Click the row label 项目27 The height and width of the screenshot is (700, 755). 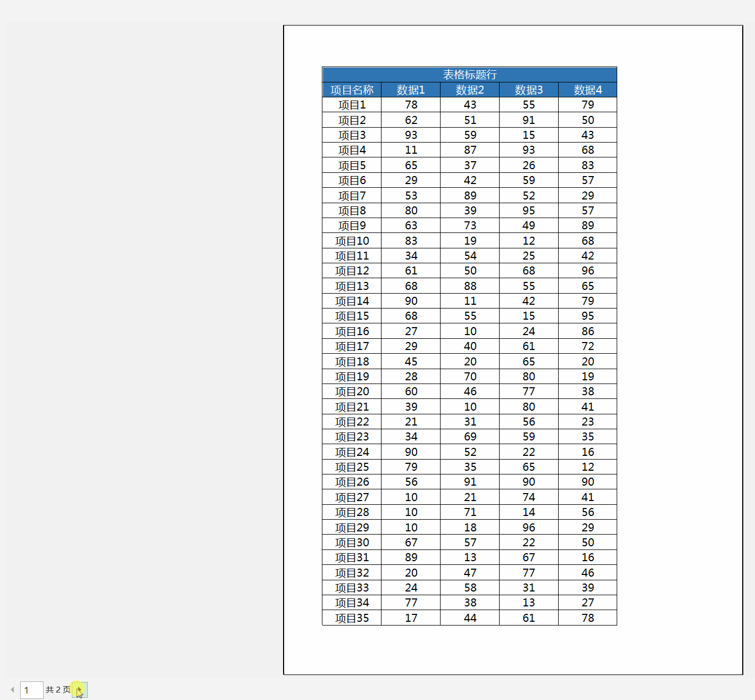(352, 497)
